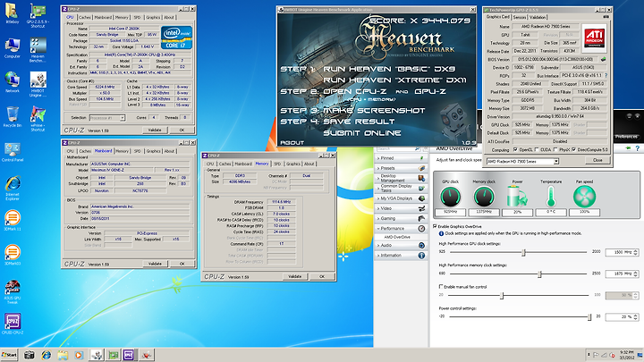Screen dimensions: 644x362
Task: Click Close button in GPU-Z
Action: (x=597, y=160)
